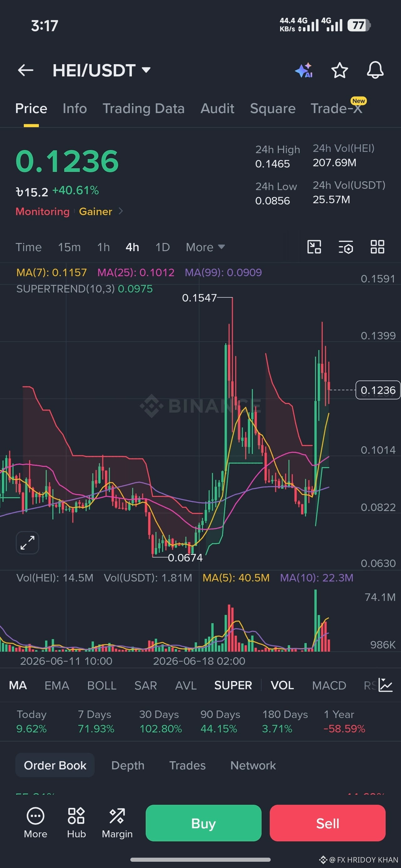Open price alert bell icon
This screenshot has width=401, height=868.
(x=375, y=70)
